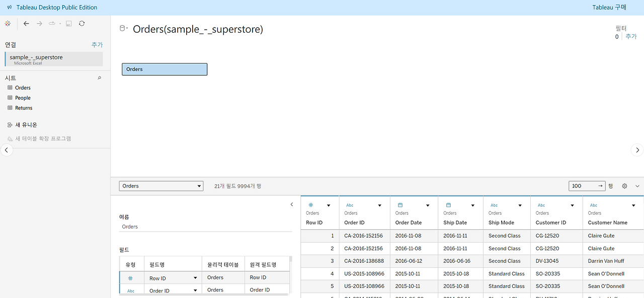Click the data source title Orders(sample_-_superstore)
Image resolution: width=644 pixels, height=298 pixels.
(x=198, y=29)
